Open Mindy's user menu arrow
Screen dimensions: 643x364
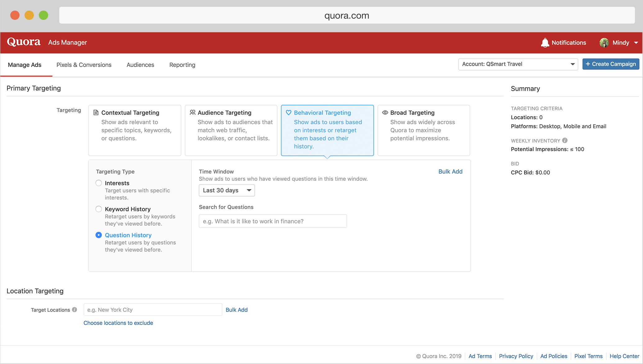(636, 43)
